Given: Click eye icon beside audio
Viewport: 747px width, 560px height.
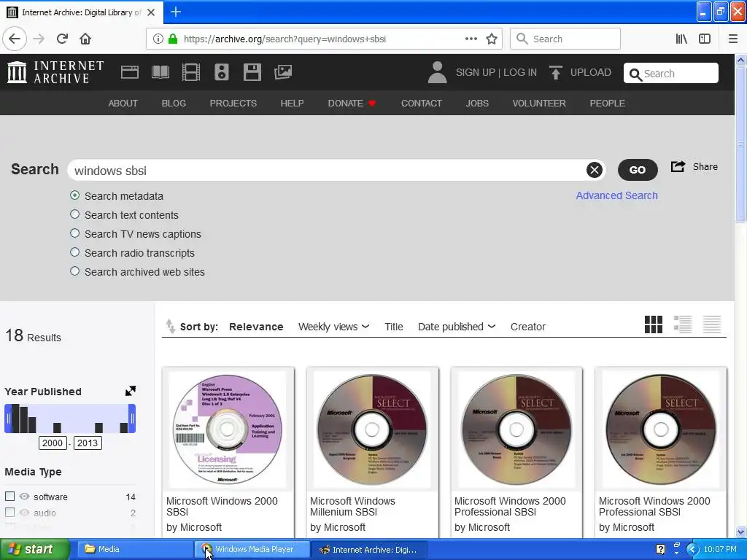Looking at the screenshot, I should [x=24, y=513].
